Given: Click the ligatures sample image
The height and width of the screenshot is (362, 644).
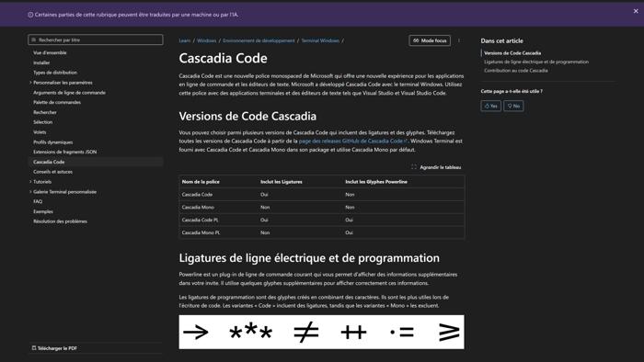Looking at the screenshot, I should coord(322,332).
